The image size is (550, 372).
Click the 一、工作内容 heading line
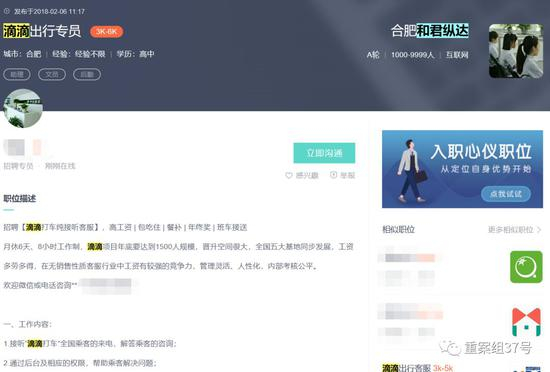27,324
